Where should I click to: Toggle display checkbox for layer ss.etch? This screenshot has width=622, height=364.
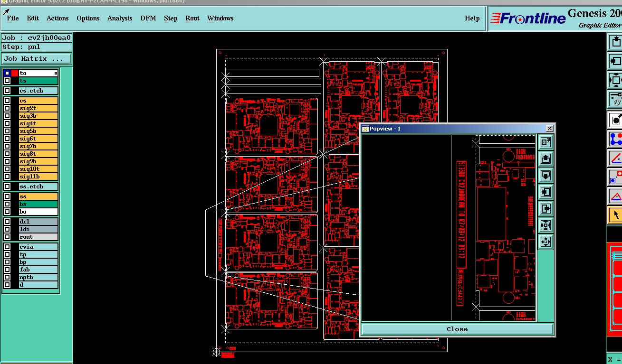(x=7, y=187)
